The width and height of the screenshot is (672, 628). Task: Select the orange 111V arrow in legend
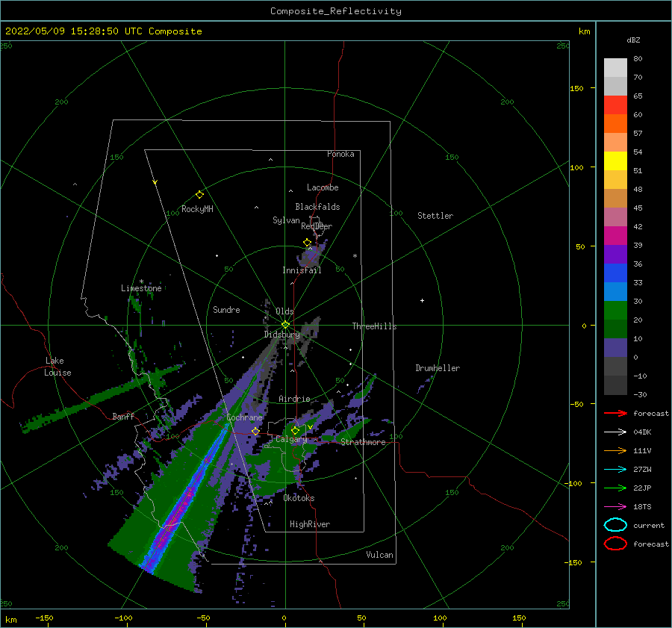(x=615, y=450)
